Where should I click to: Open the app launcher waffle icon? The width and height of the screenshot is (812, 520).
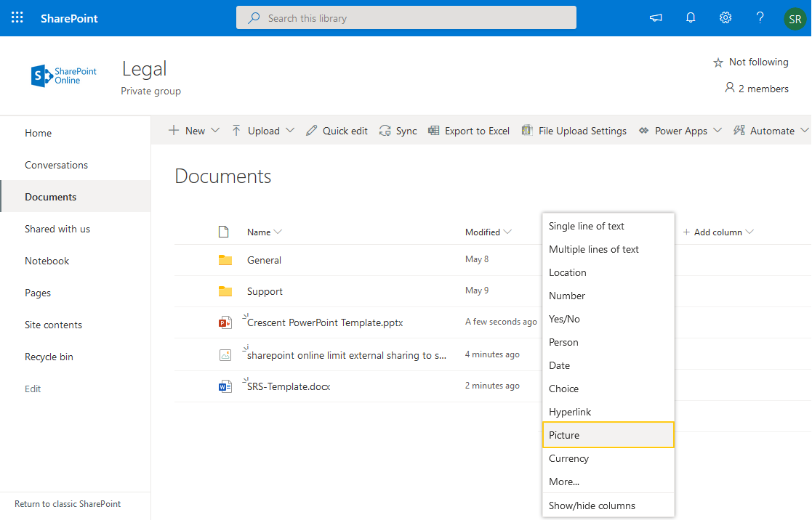tap(17, 17)
